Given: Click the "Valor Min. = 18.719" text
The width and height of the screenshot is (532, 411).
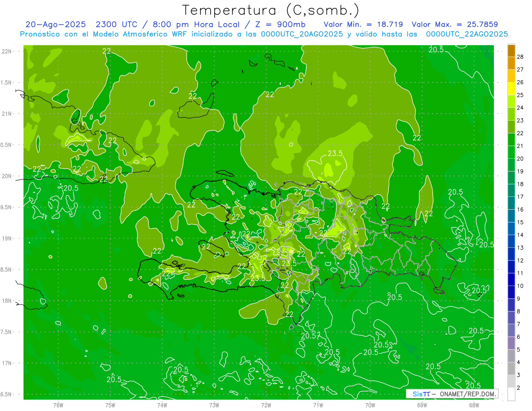Looking at the screenshot, I should (363, 24).
